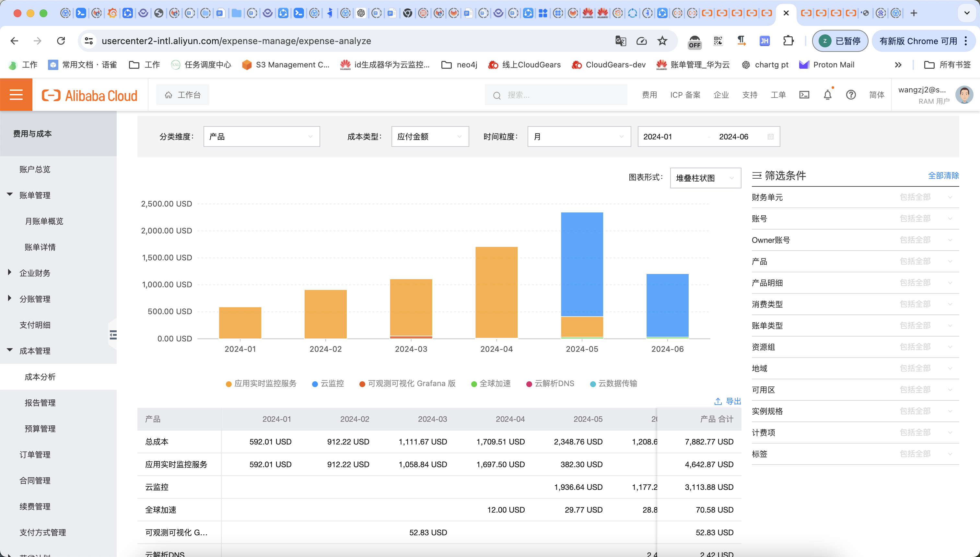Screen dimensions: 980x557
Task: Focus the 搜索 search field
Action: pyautogui.click(x=556, y=95)
